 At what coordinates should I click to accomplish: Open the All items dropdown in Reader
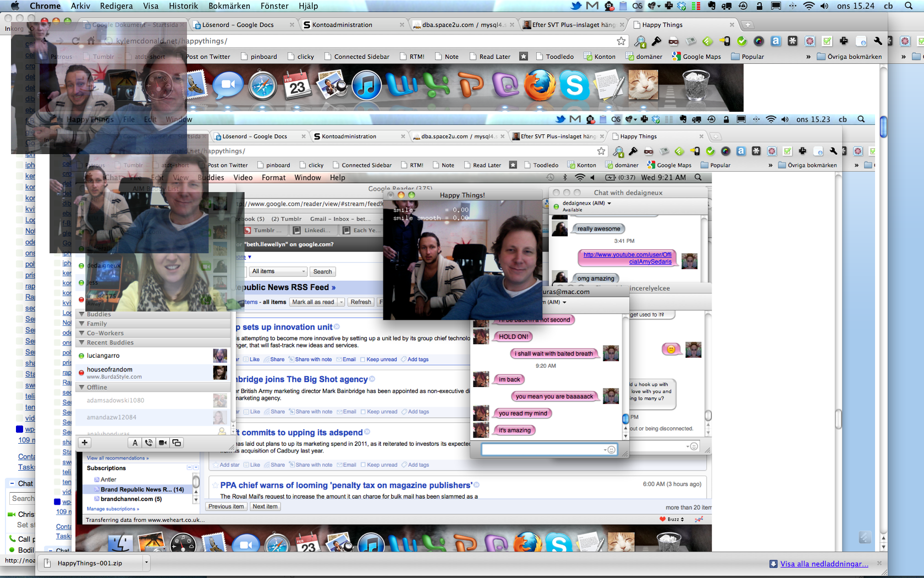tap(278, 271)
